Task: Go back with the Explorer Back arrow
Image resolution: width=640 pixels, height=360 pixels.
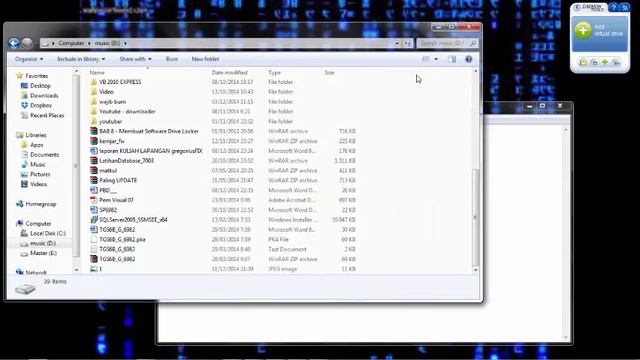Action: pyautogui.click(x=14, y=43)
